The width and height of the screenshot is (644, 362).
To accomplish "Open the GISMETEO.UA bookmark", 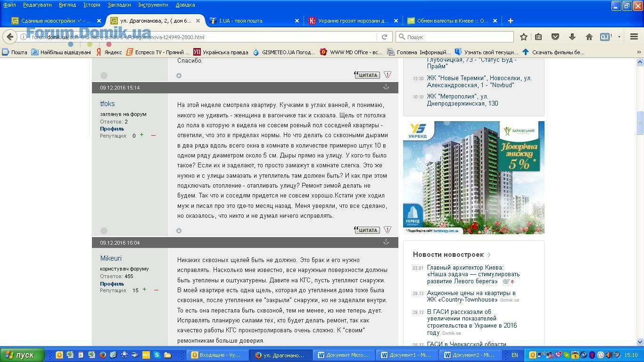I will click(x=284, y=52).
